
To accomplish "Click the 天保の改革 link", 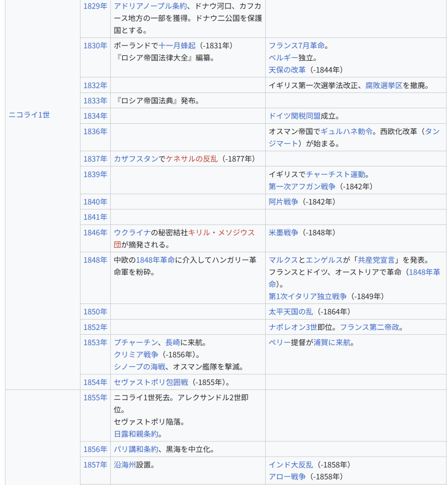I will (287, 70).
